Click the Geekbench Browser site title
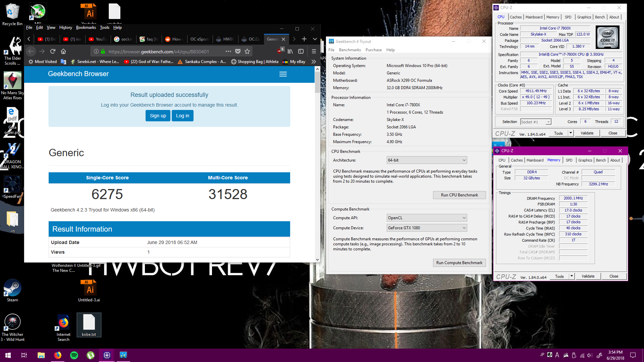 point(78,74)
